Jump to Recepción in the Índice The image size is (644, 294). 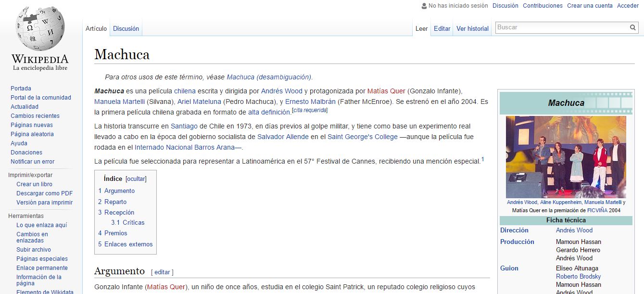(116, 212)
